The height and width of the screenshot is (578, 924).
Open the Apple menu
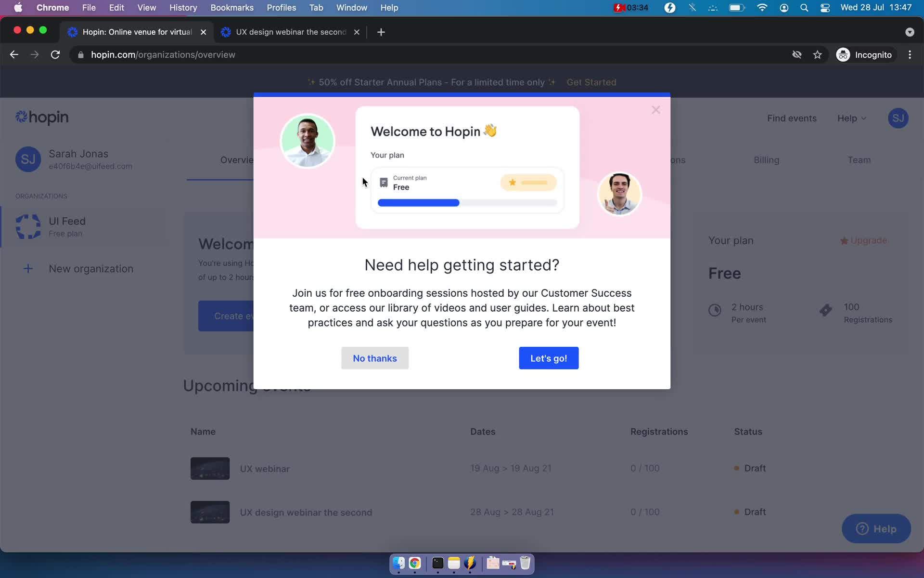click(18, 8)
